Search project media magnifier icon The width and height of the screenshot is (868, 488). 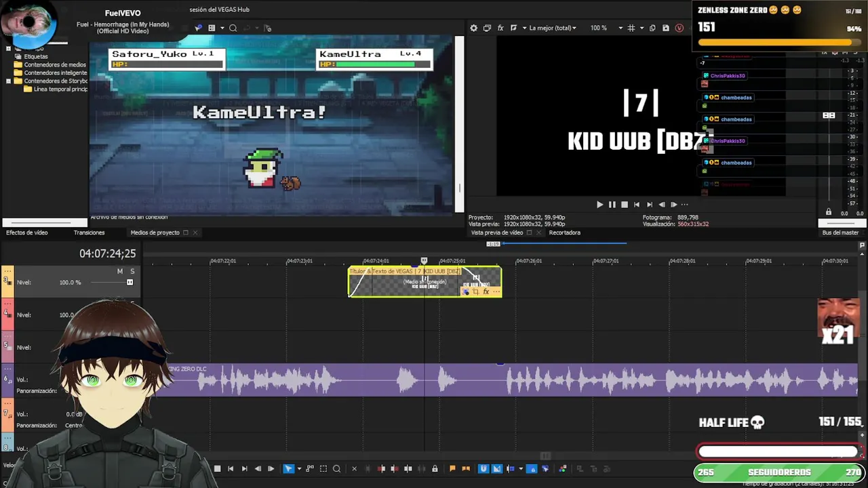(x=233, y=28)
